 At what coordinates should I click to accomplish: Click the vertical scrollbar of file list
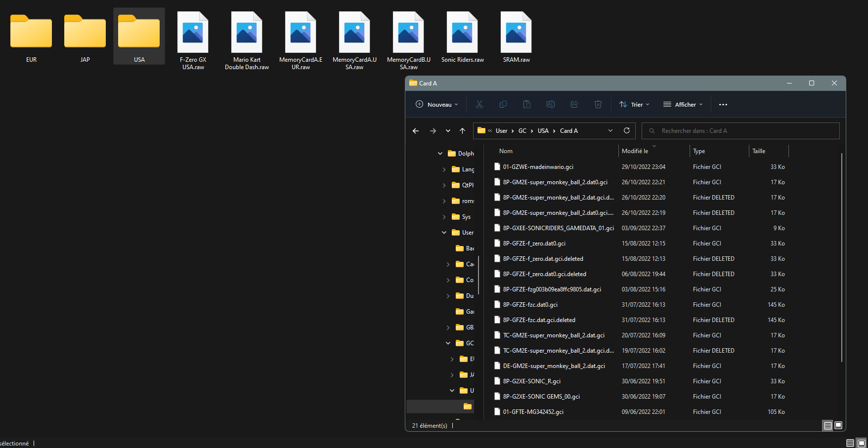[x=841, y=257]
